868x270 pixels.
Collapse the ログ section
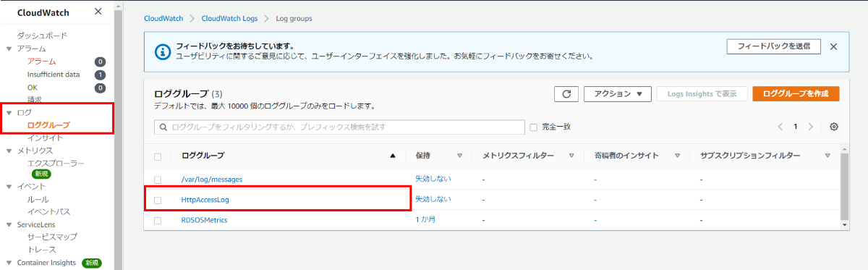[9, 113]
